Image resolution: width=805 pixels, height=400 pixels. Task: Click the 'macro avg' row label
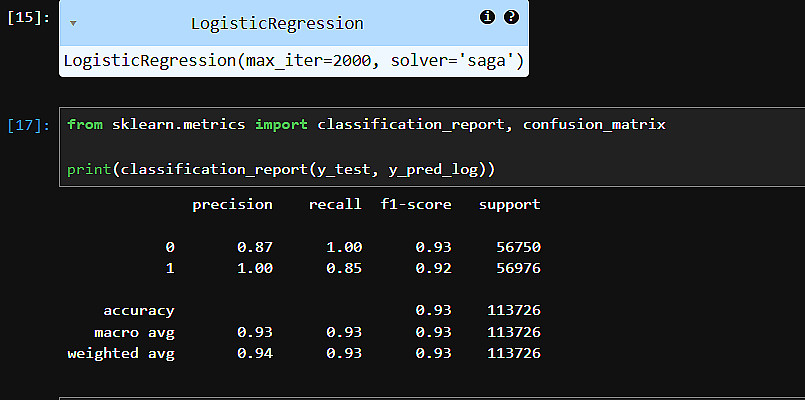[x=134, y=331]
